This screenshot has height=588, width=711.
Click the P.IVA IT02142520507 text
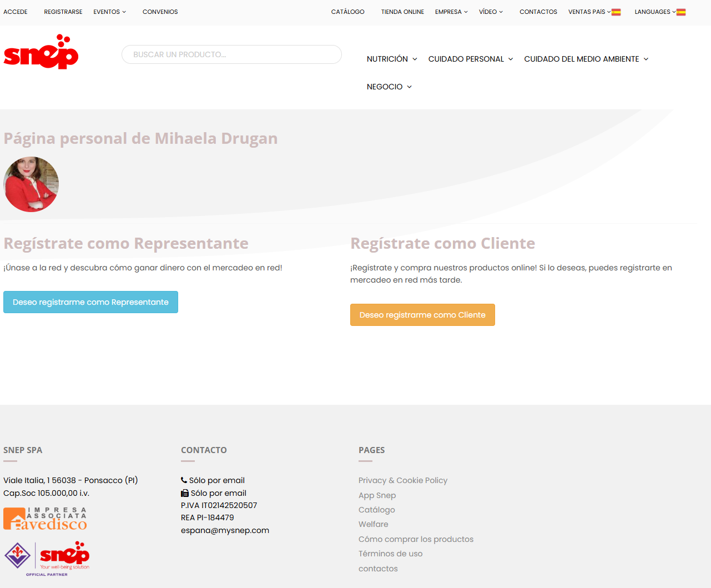click(219, 505)
